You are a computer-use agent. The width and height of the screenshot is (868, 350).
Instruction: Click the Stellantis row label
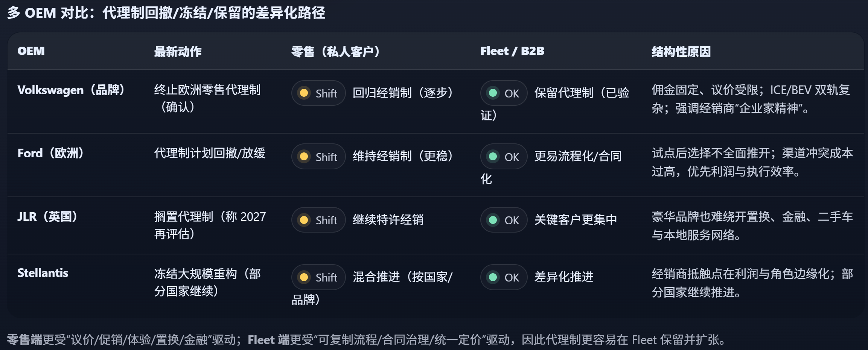43,273
